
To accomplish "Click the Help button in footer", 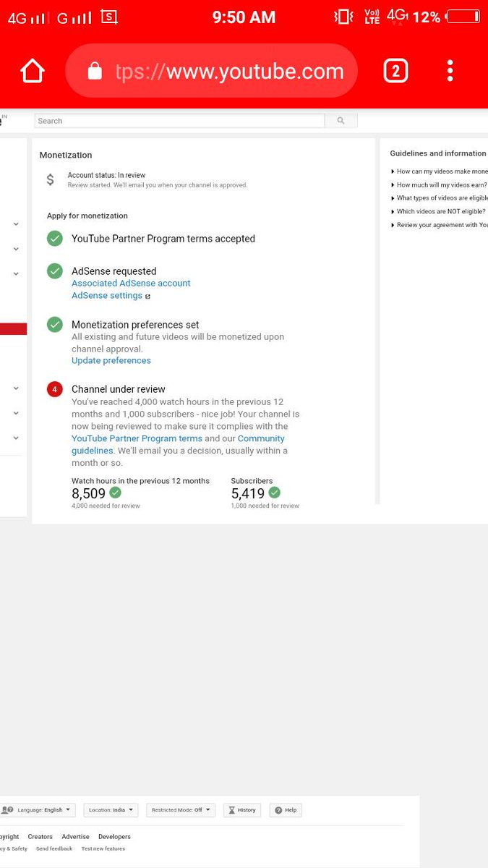I will (x=286, y=810).
